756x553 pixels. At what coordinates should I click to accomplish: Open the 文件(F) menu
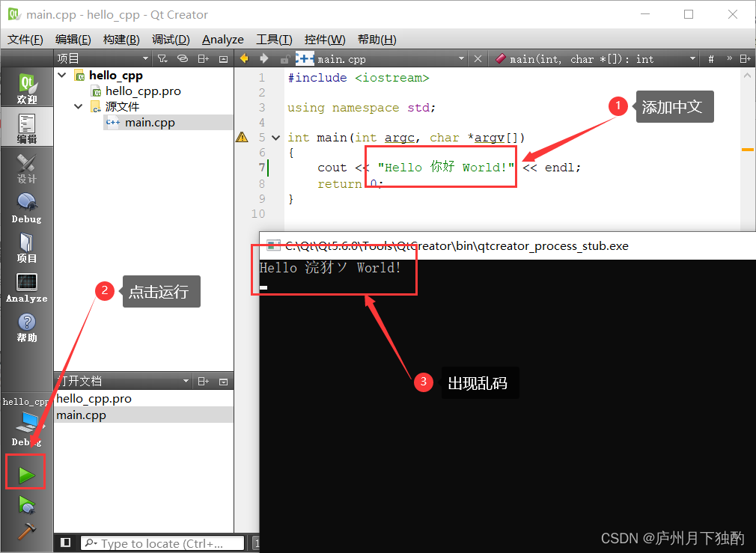pyautogui.click(x=25, y=40)
